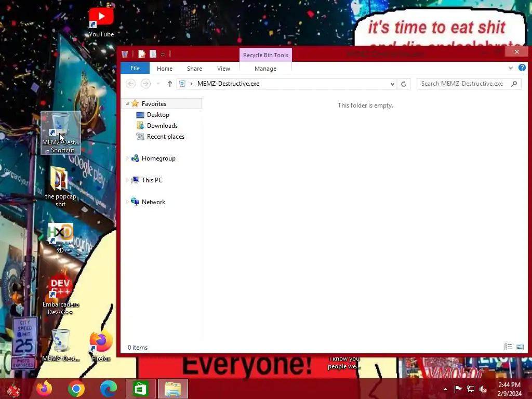Switch to Details view in the status bar
The width and height of the screenshot is (532, 399).
(x=508, y=347)
